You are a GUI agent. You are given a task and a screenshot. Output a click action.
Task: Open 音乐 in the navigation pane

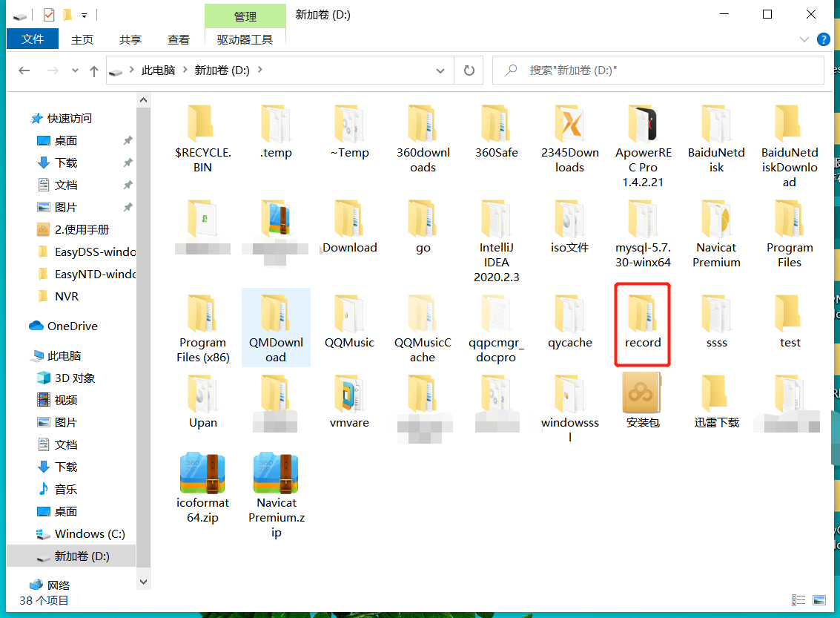57,489
